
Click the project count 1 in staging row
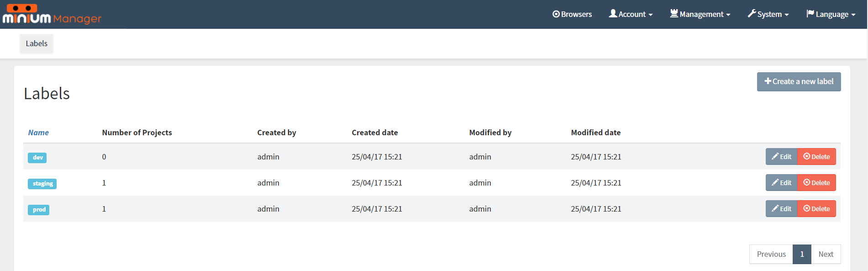click(104, 183)
